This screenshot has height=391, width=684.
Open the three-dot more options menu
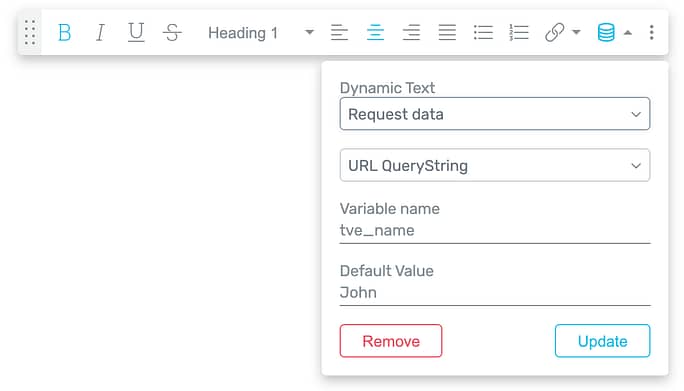651,32
